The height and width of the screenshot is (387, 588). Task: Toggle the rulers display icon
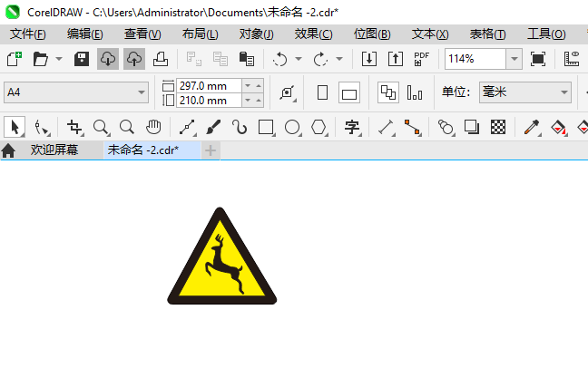(571, 59)
